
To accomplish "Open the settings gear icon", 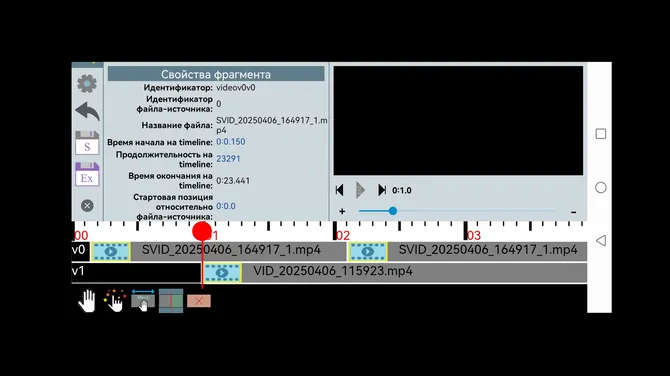I will pos(87,83).
